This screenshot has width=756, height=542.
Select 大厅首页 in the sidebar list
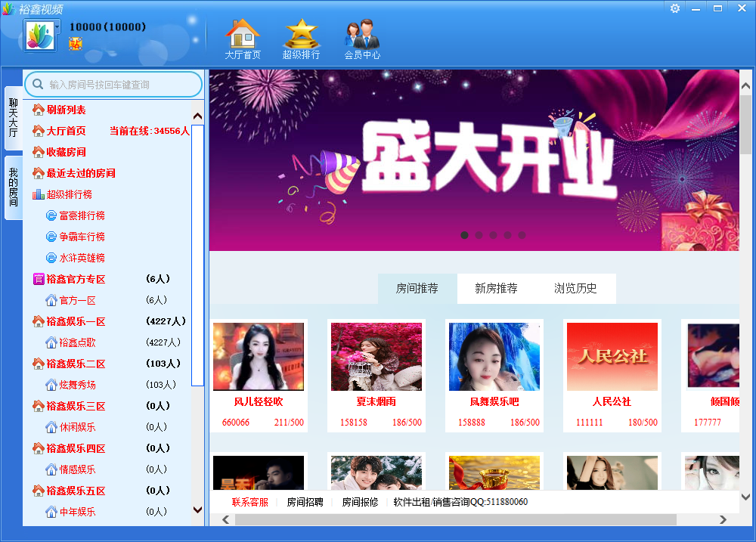66,132
